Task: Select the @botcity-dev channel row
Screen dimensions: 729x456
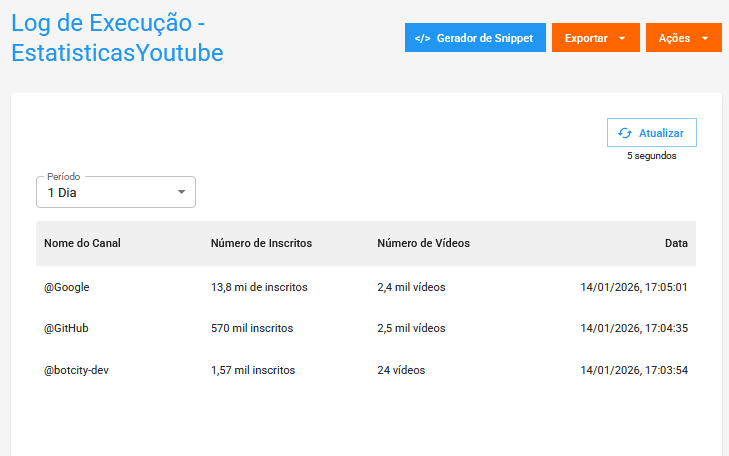Action: 76,370
